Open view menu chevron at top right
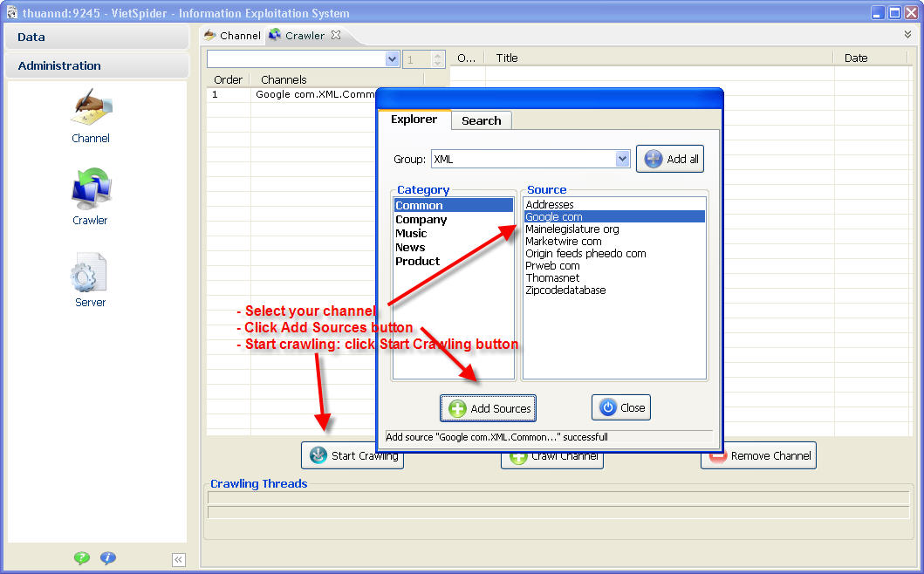 tap(907, 35)
